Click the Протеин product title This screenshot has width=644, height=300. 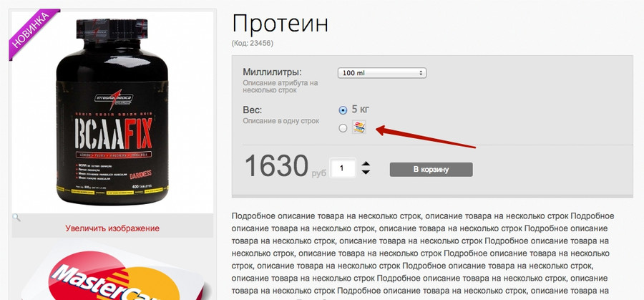280,24
